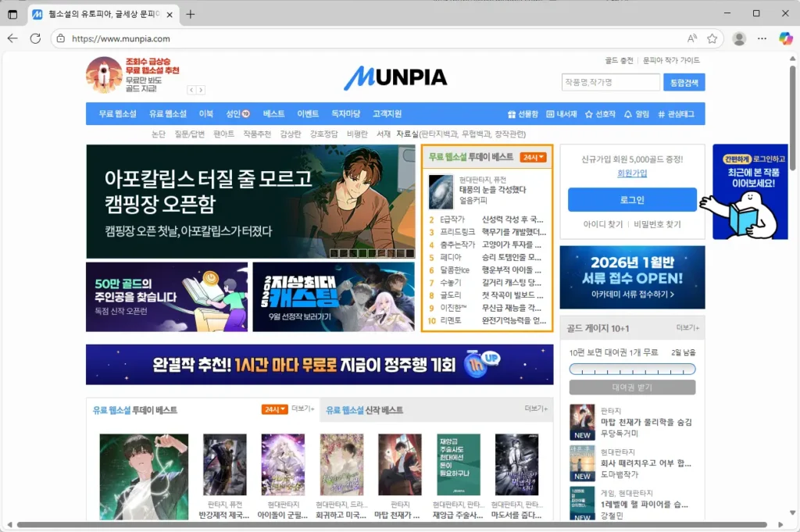Screen dimensions: 800x532
Task: Expand 더보기+ next to 유료 투데이 베스트
Action: pyautogui.click(x=302, y=409)
